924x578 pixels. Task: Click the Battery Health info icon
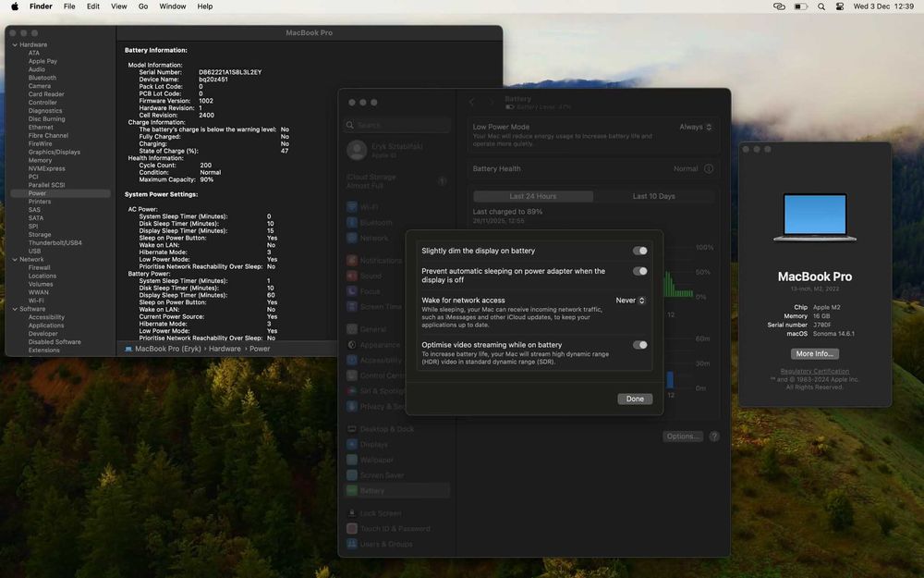[709, 168]
